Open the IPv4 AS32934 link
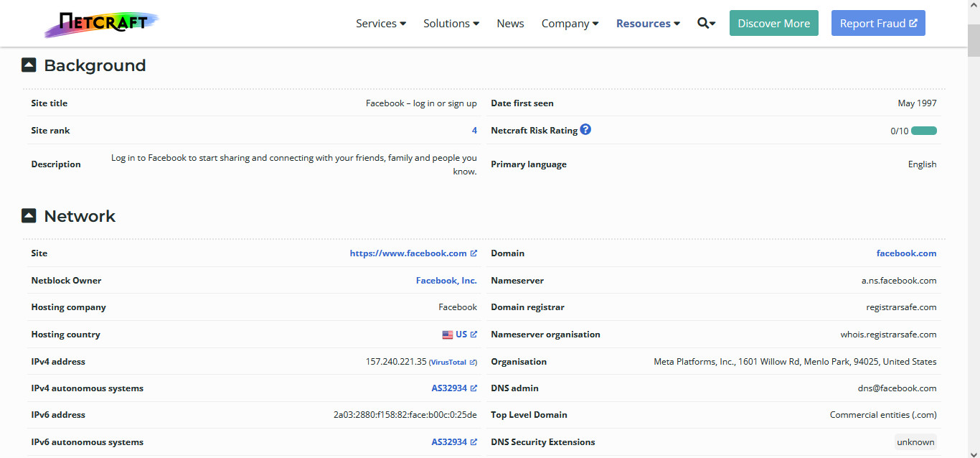The height and width of the screenshot is (458, 980). click(x=449, y=388)
